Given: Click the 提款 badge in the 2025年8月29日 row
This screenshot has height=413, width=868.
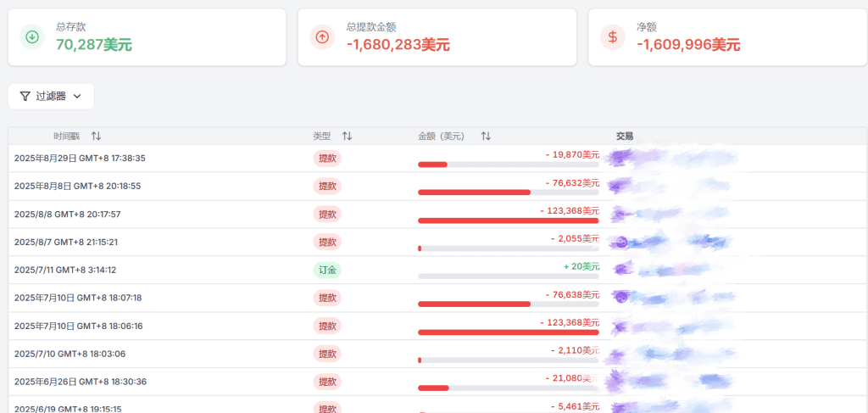Looking at the screenshot, I should tap(327, 159).
